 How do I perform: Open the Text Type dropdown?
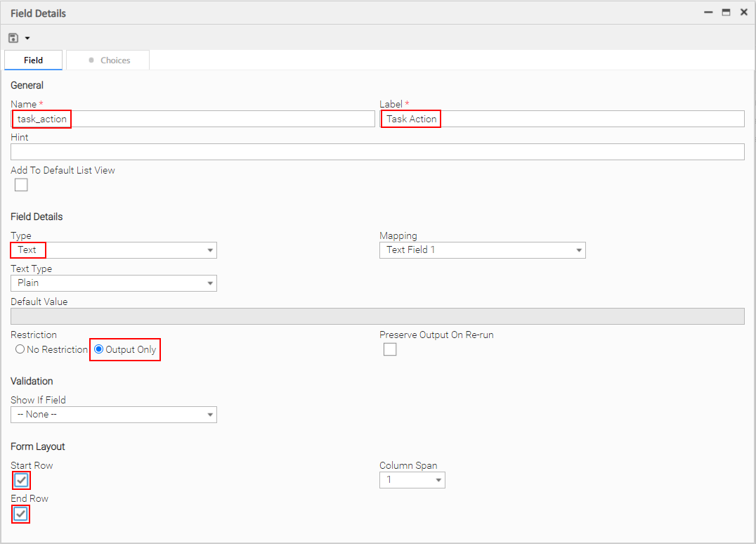click(x=114, y=283)
